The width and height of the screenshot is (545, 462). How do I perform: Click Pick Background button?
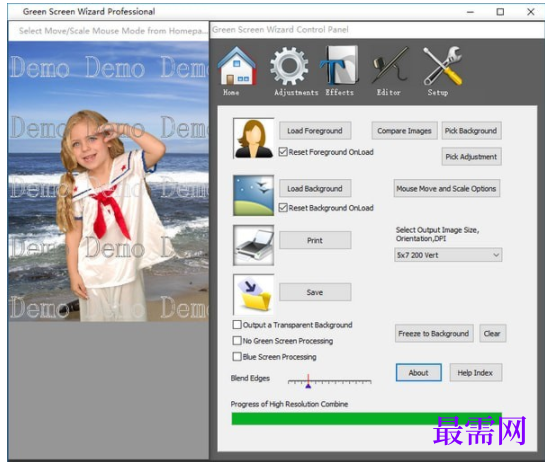pyautogui.click(x=471, y=131)
